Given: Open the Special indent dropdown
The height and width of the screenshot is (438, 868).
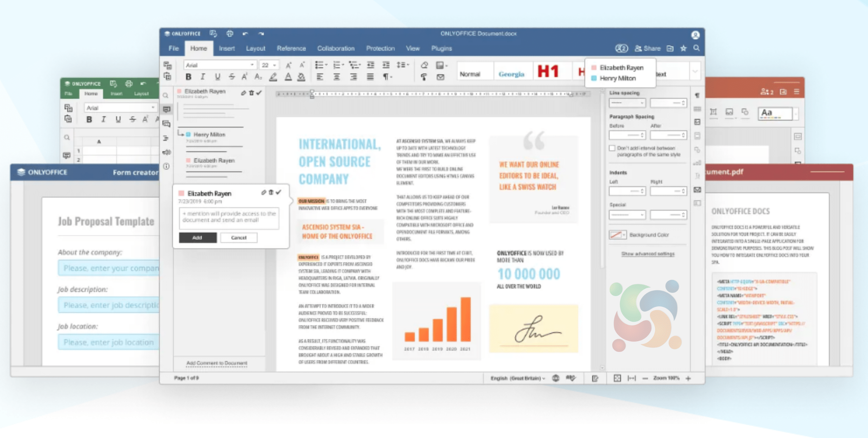Looking at the screenshot, I should click(627, 215).
